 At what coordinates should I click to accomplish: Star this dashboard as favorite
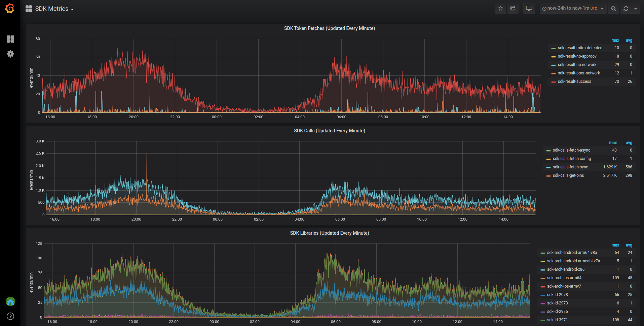click(500, 8)
